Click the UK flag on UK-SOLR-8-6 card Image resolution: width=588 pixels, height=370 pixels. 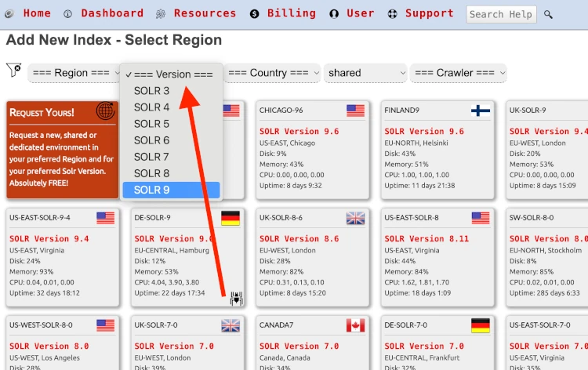355,218
